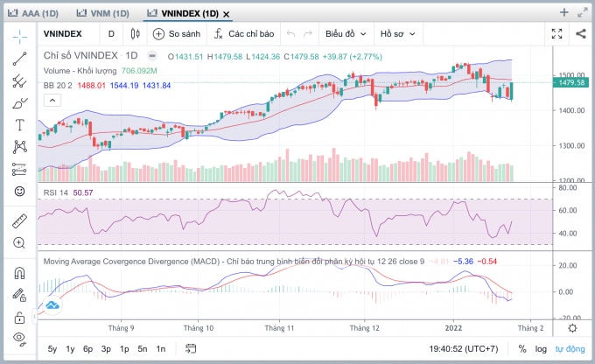Viewport: 595px width, 364px height.
Task: Select the XABCD pattern tool
Action: click(x=20, y=147)
